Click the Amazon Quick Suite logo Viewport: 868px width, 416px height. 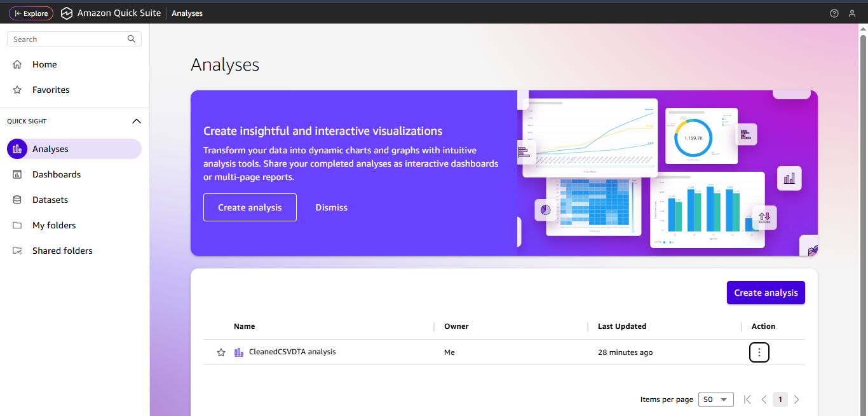(x=67, y=13)
